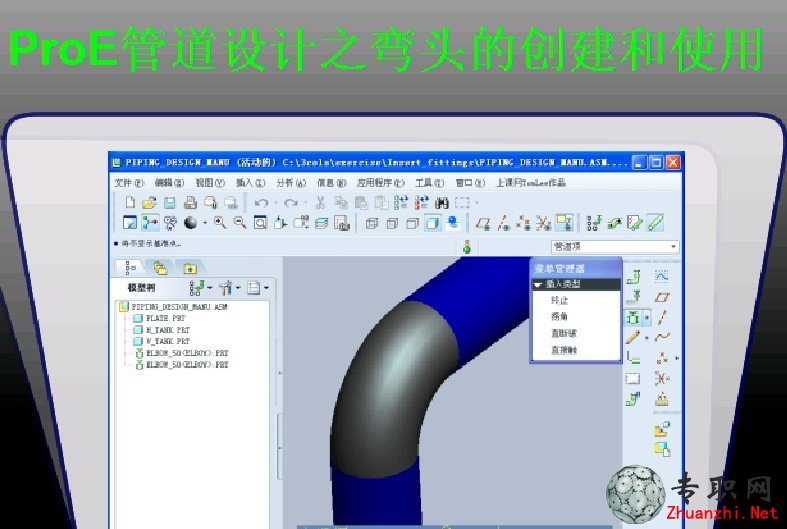Open the dropdown arrow beside the redo icon
The width and height of the screenshot is (787, 529).
(x=305, y=203)
